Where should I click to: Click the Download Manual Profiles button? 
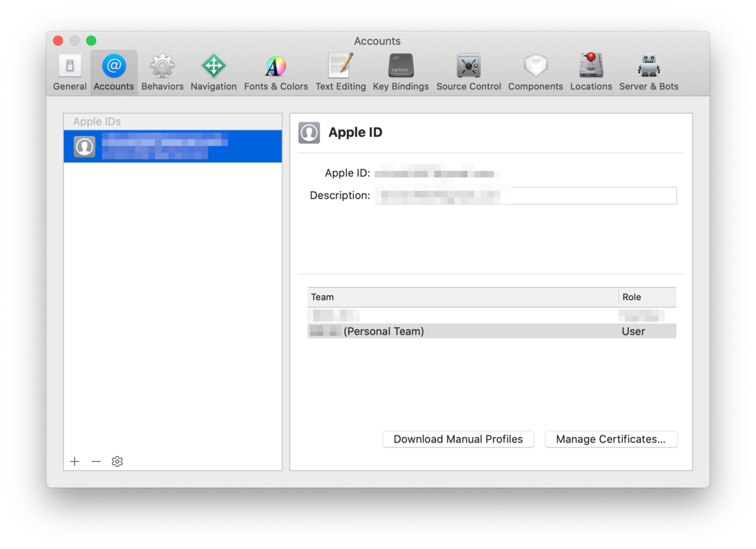pyautogui.click(x=458, y=439)
